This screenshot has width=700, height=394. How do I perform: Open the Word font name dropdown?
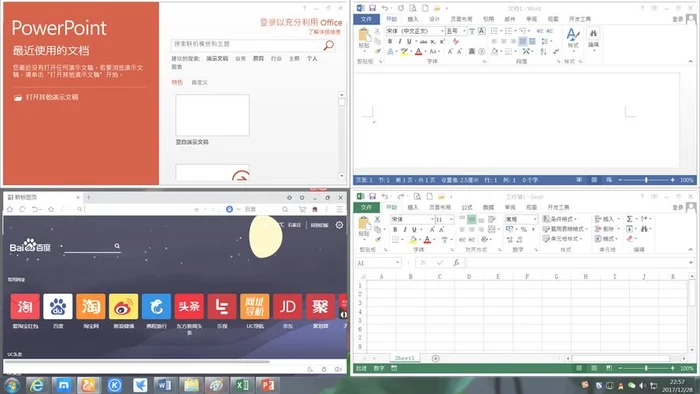pyautogui.click(x=442, y=31)
